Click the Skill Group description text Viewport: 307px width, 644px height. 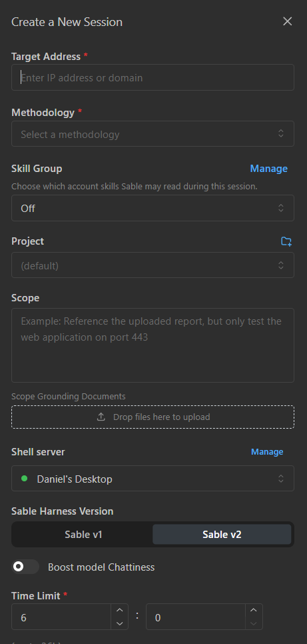tap(135, 187)
